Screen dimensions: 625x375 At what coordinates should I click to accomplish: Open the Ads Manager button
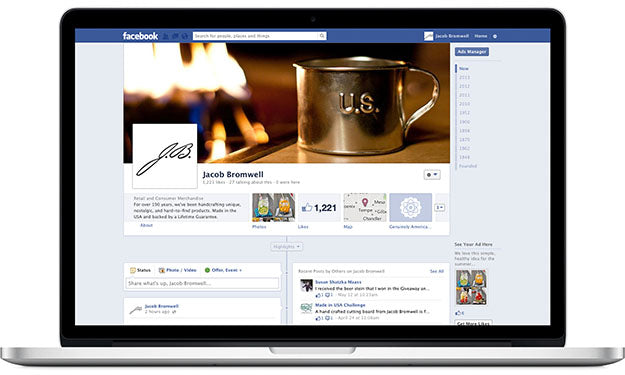tap(472, 51)
